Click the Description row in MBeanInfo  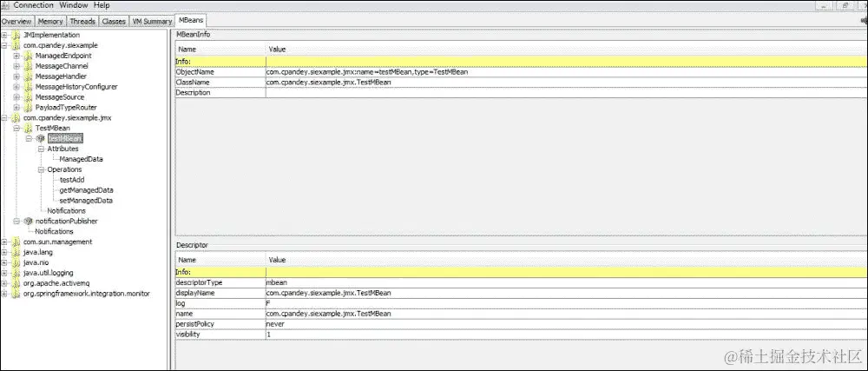tap(521, 93)
